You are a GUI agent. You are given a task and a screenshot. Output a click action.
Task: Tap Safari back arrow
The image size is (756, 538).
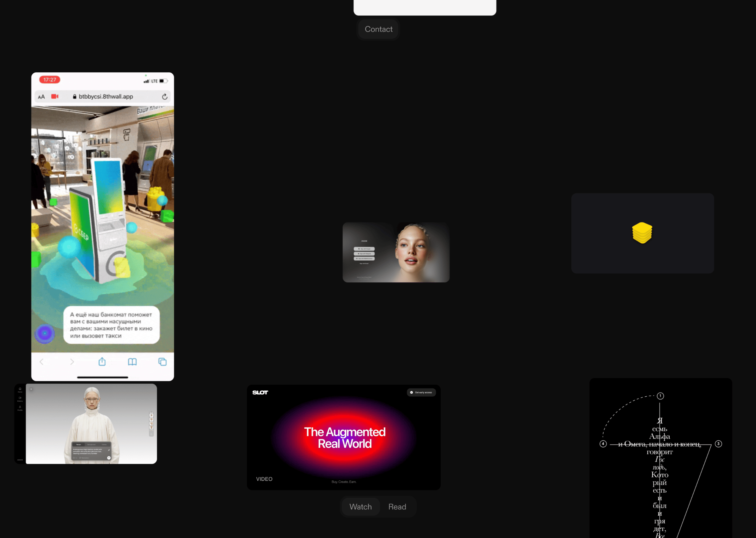click(x=42, y=362)
